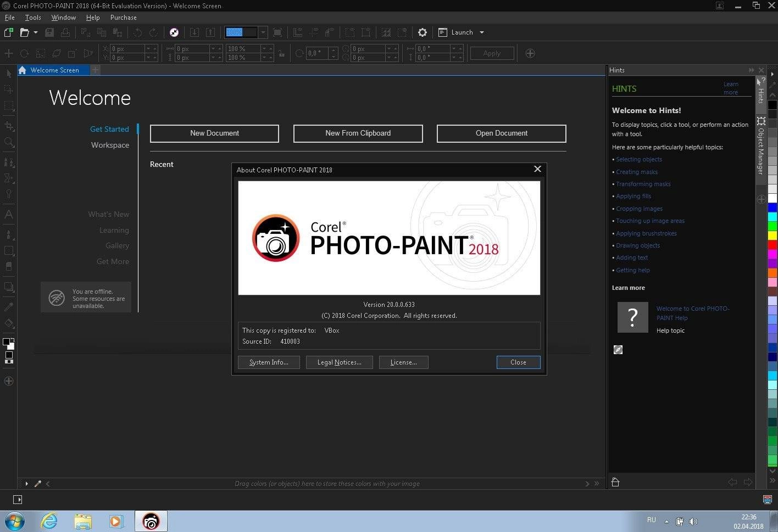Select the Fill bucket tool

pos(8,323)
